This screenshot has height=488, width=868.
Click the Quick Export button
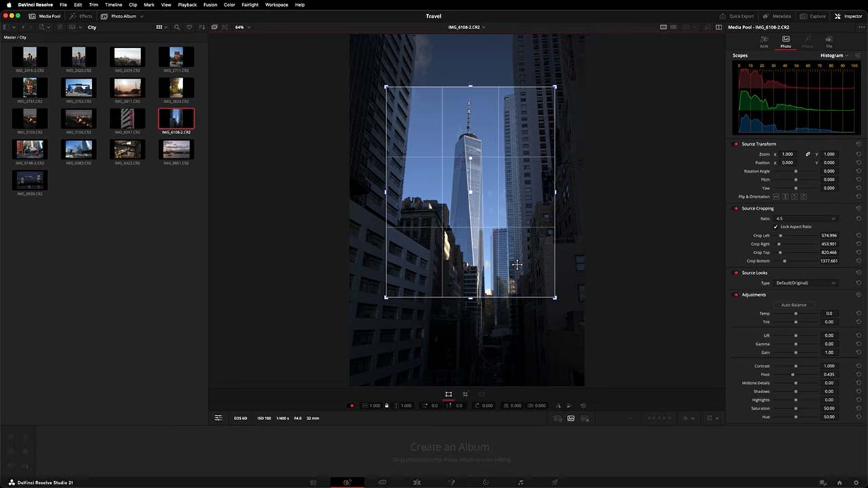tap(737, 16)
